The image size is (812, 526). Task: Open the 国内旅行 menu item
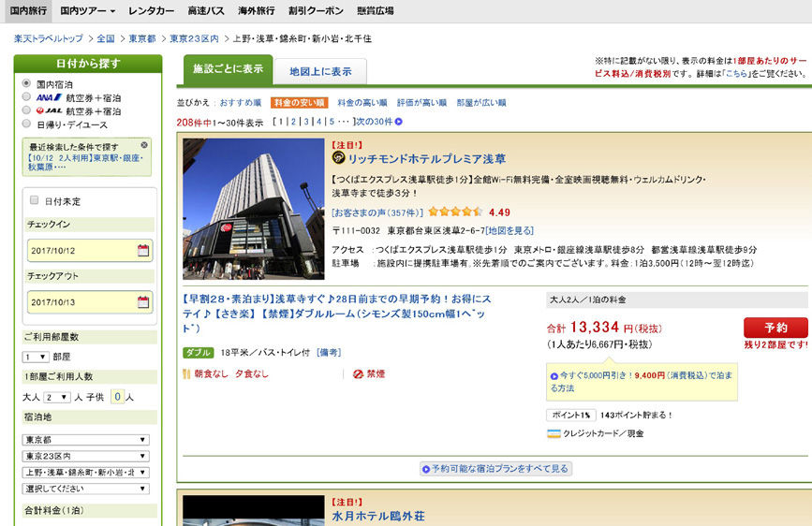(28, 11)
